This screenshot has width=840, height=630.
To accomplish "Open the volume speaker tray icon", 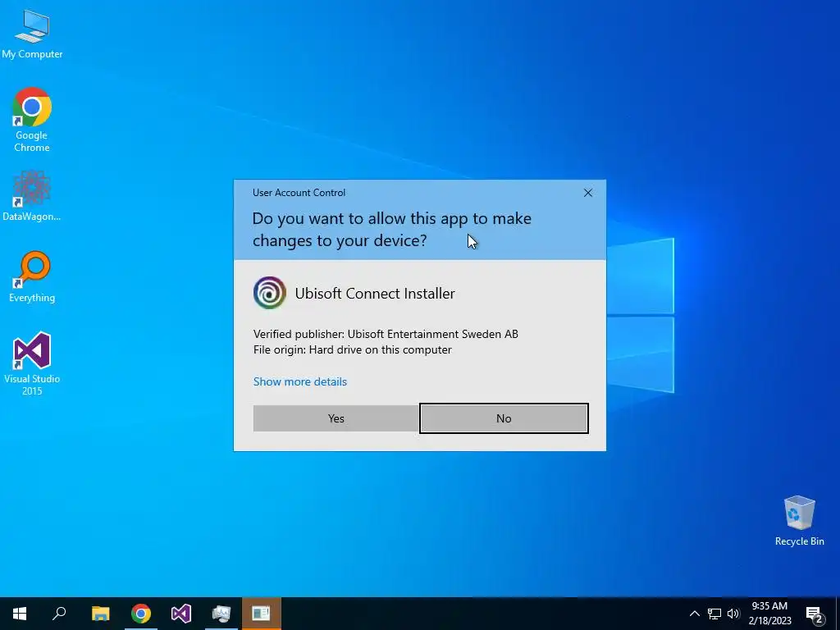I will pos(733,614).
